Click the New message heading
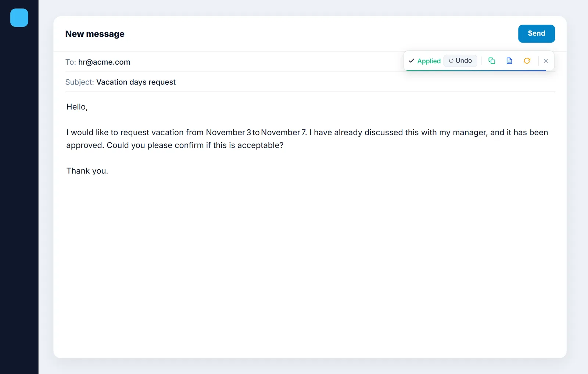The height and width of the screenshot is (374, 588). [x=95, y=34]
